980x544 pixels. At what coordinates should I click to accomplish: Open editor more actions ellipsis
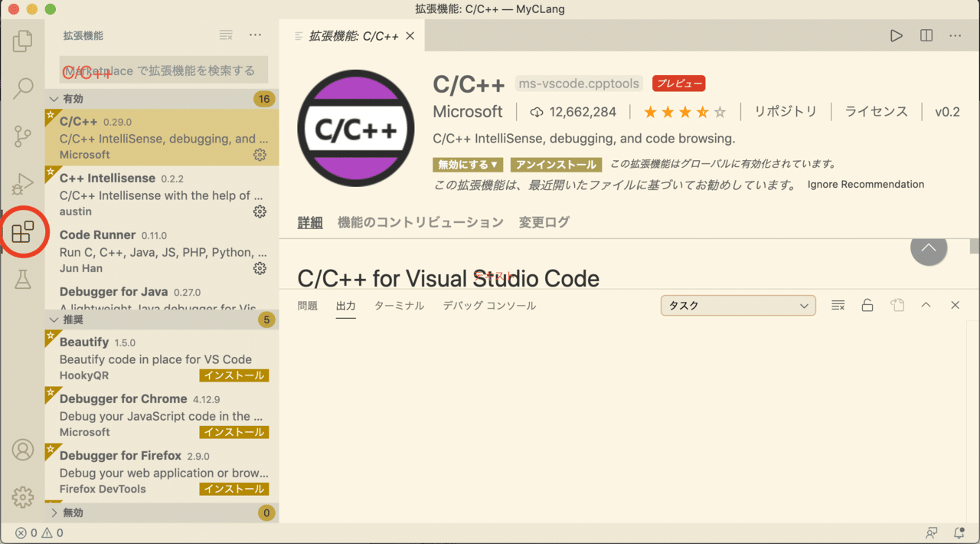tap(955, 36)
